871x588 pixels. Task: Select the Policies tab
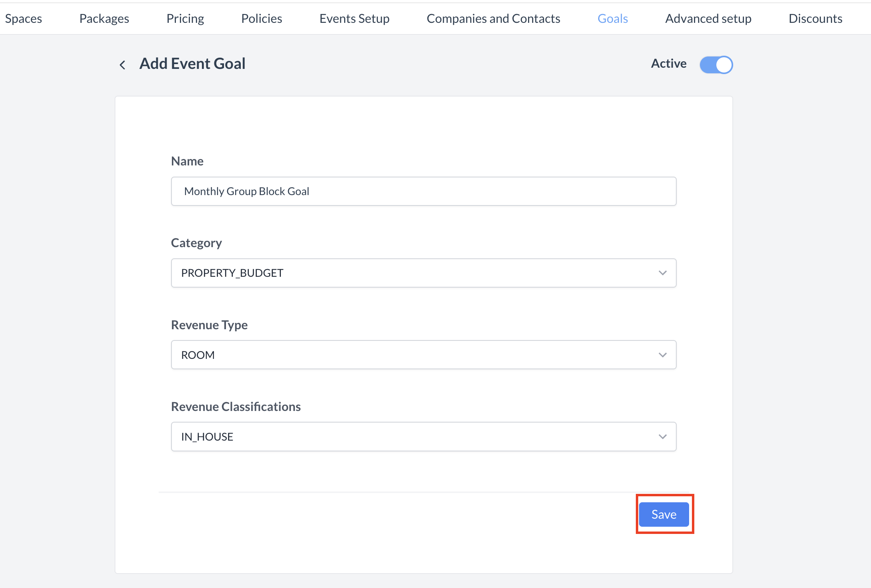coord(261,18)
